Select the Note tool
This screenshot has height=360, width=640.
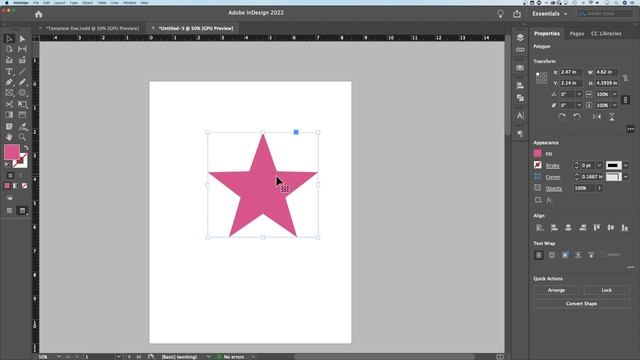(9, 126)
